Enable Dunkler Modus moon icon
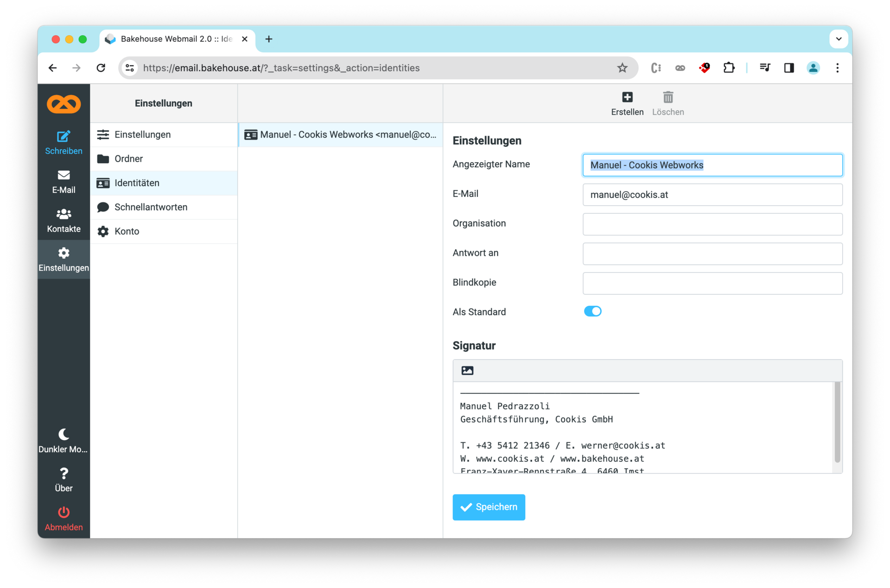Image resolution: width=890 pixels, height=588 pixels. tap(64, 434)
